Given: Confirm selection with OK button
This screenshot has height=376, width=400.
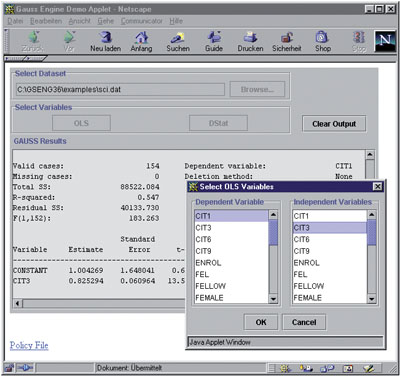Looking at the screenshot, I should 261,322.
